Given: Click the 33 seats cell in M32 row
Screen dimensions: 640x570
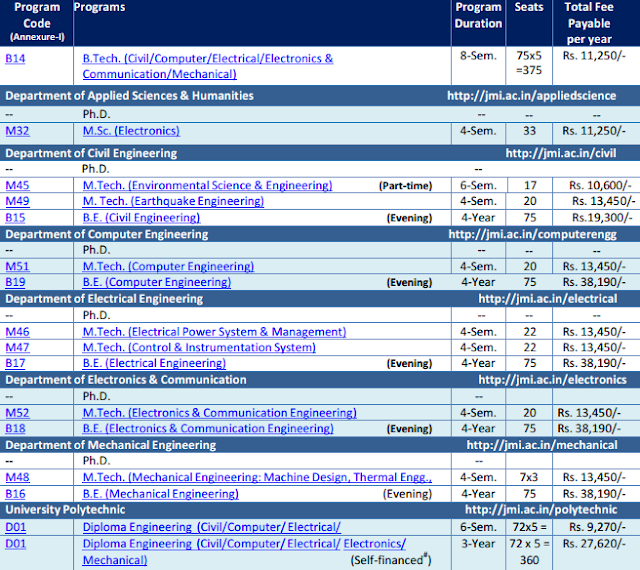Looking at the screenshot, I should point(529,131).
